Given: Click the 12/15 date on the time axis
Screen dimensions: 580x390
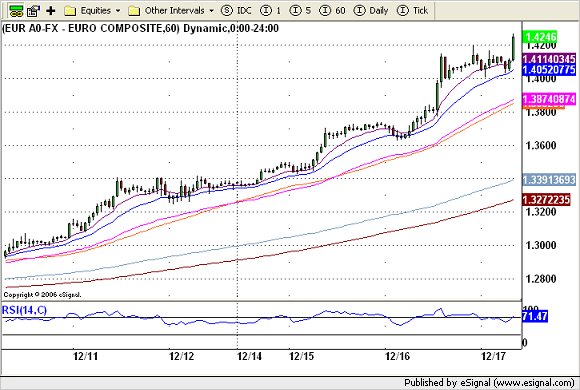Looking at the screenshot, I should pyautogui.click(x=301, y=356).
